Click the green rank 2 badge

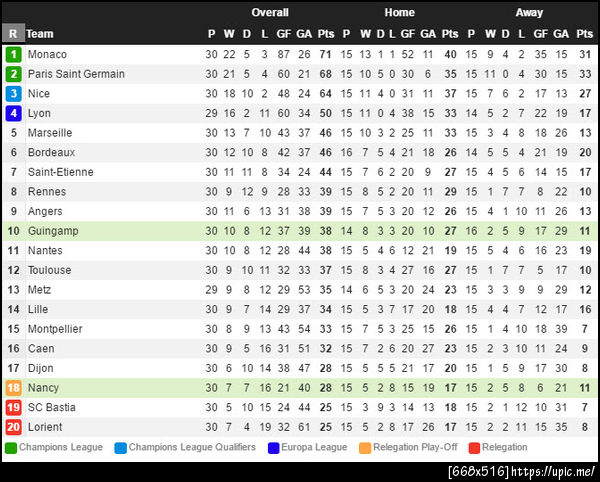[x=13, y=74]
